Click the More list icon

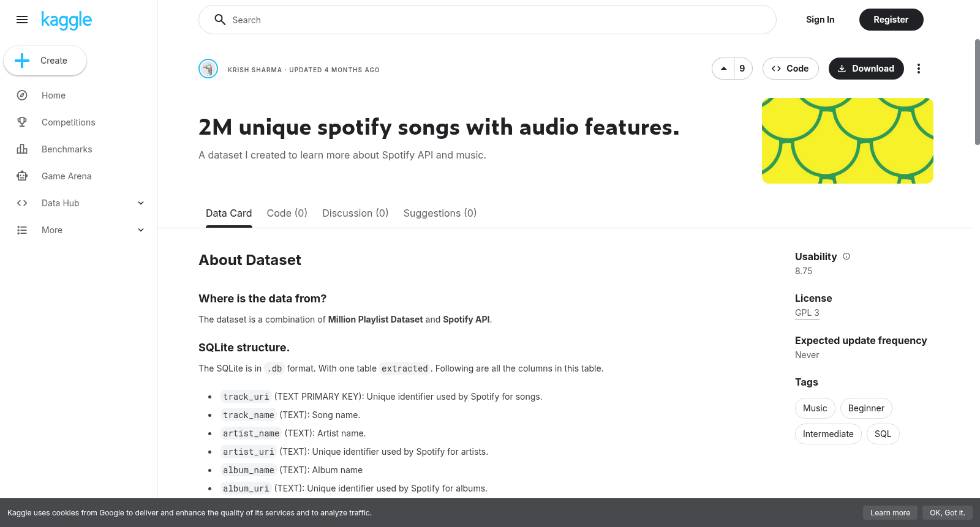pos(22,230)
